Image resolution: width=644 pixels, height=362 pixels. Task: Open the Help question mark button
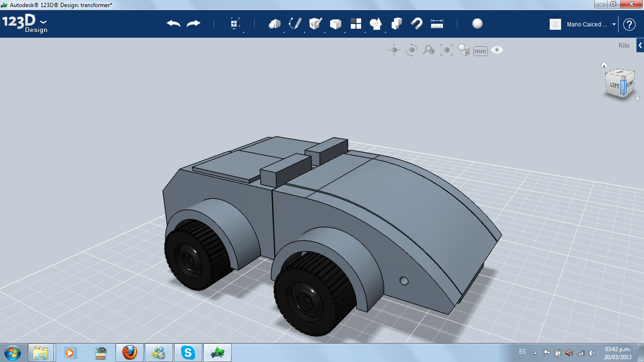(x=629, y=25)
